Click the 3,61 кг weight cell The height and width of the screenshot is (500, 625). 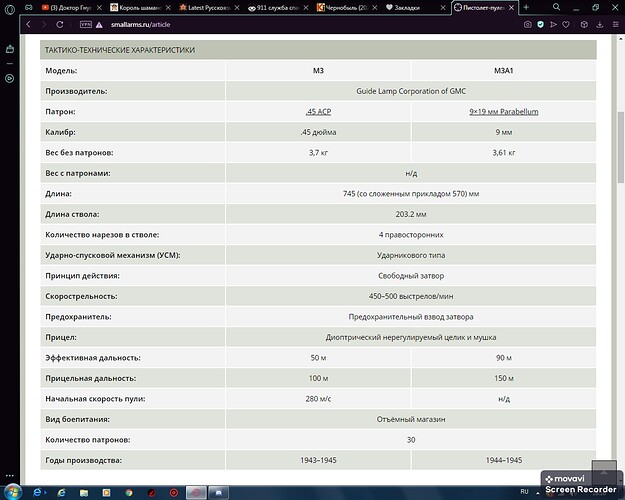tap(504, 152)
